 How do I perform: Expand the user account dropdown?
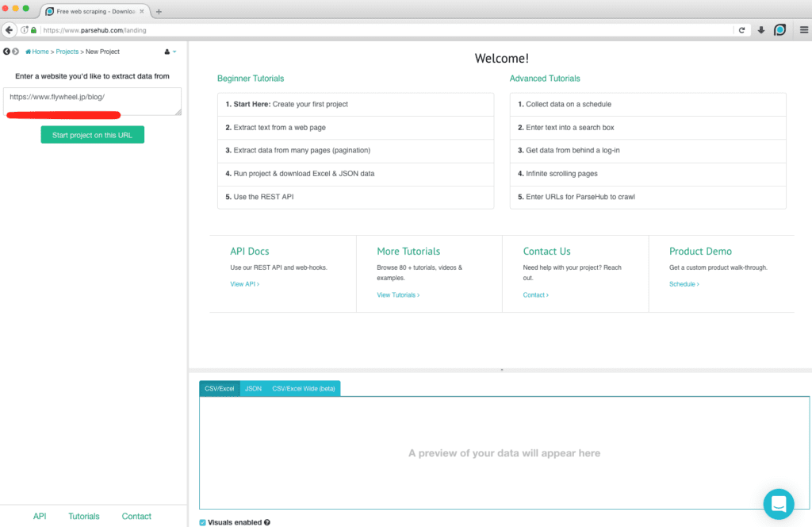pos(170,52)
